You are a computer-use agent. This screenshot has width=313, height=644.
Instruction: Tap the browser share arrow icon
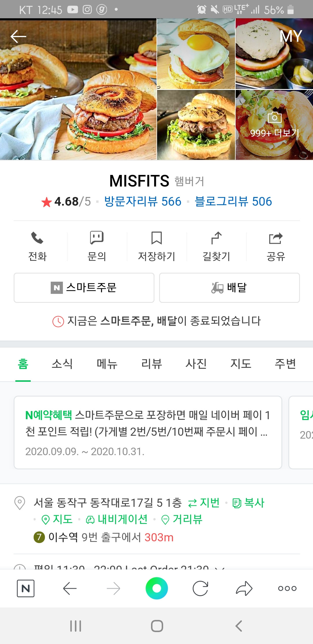(244, 588)
